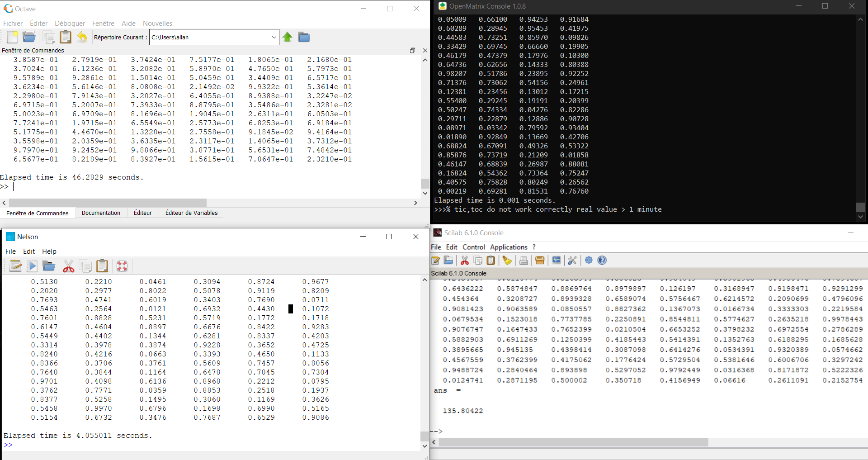Click the Cut scissors icon in Scilab
Image resolution: width=868 pixels, height=460 pixels.
(x=465, y=260)
